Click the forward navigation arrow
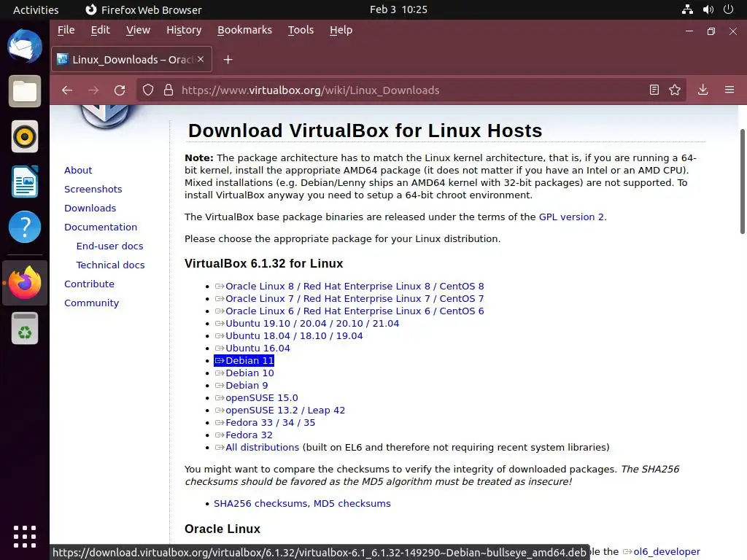The height and width of the screenshot is (560, 747). click(93, 90)
